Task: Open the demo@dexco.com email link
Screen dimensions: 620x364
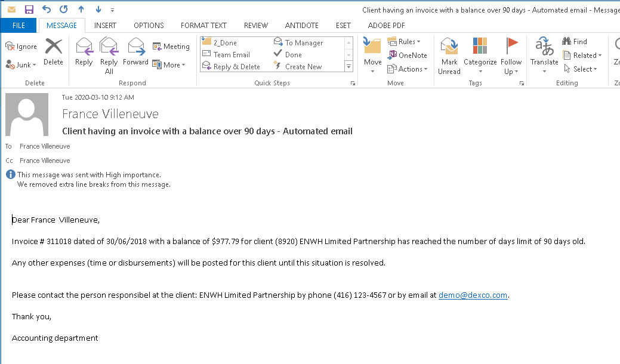Action: tap(473, 295)
